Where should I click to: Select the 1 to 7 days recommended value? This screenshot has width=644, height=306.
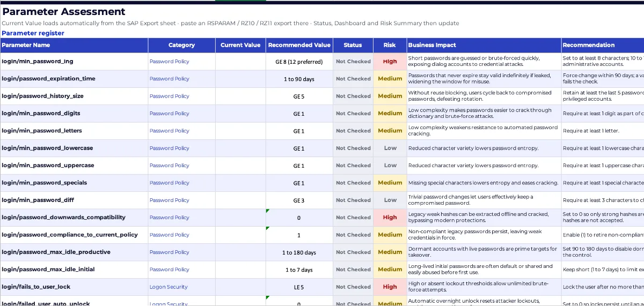(x=299, y=270)
